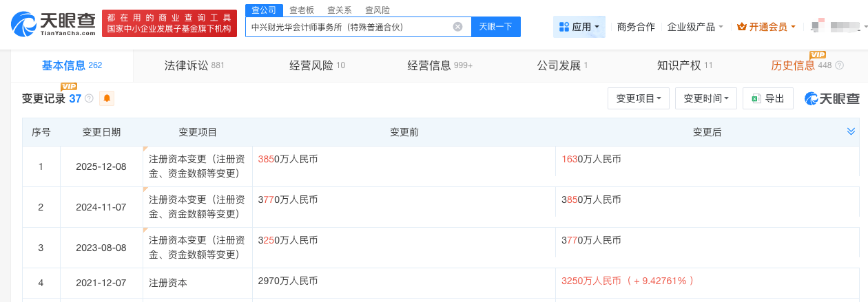Expand the 应用 dropdown menu
The height and width of the screenshot is (302, 868).
(x=579, y=27)
